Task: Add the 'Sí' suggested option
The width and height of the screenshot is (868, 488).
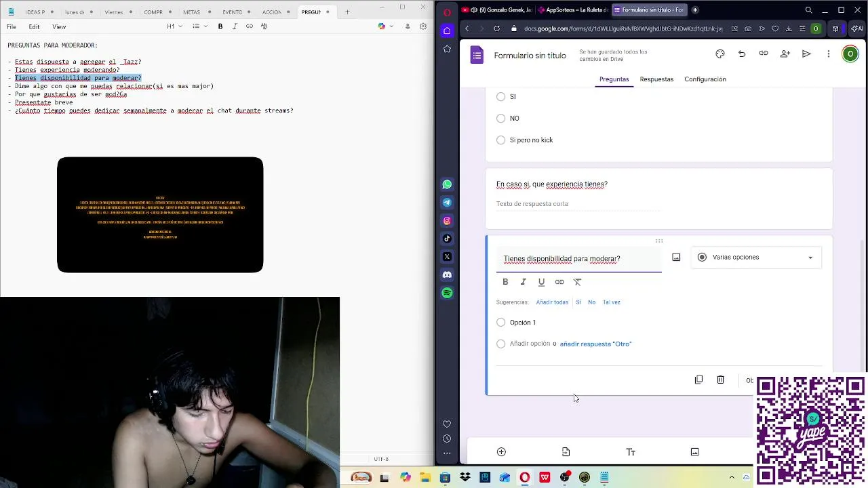Action: (578, 302)
